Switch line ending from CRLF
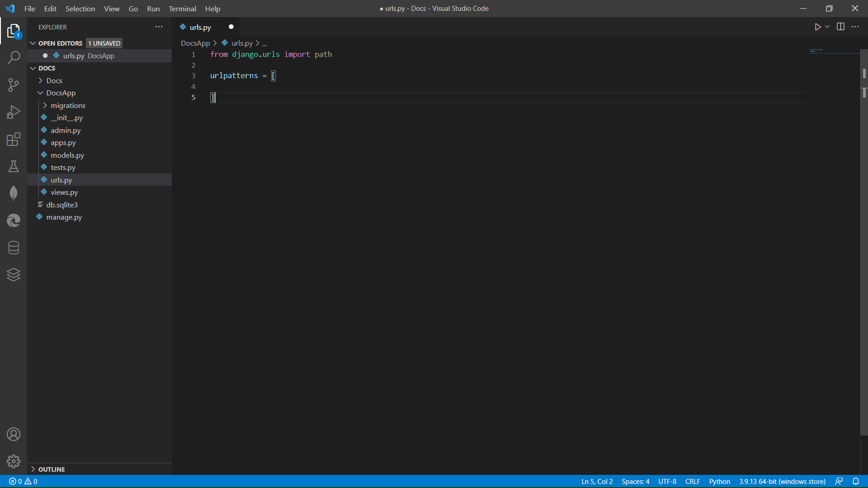 tap(692, 481)
